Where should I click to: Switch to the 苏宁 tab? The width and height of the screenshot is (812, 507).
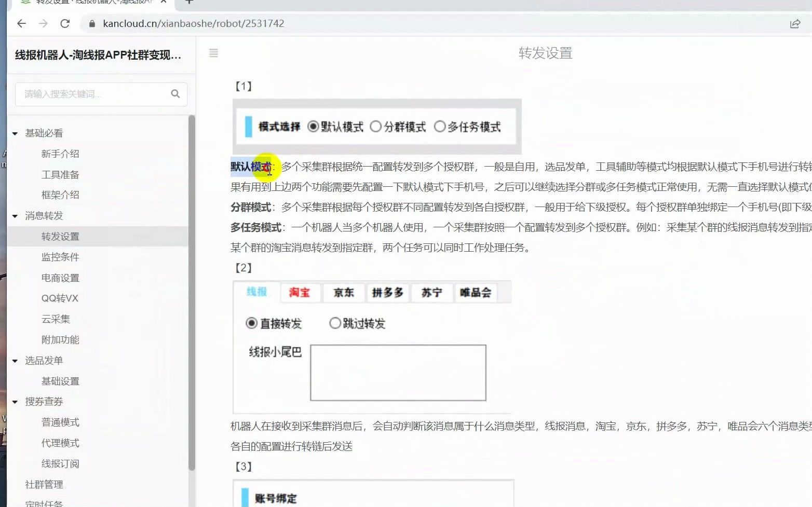[431, 293]
